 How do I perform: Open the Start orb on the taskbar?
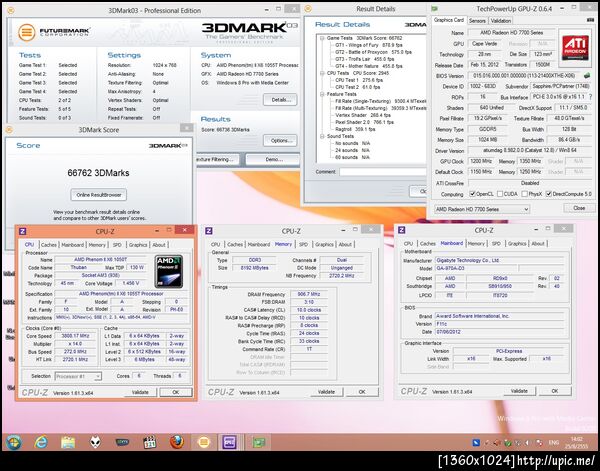[x=13, y=443]
